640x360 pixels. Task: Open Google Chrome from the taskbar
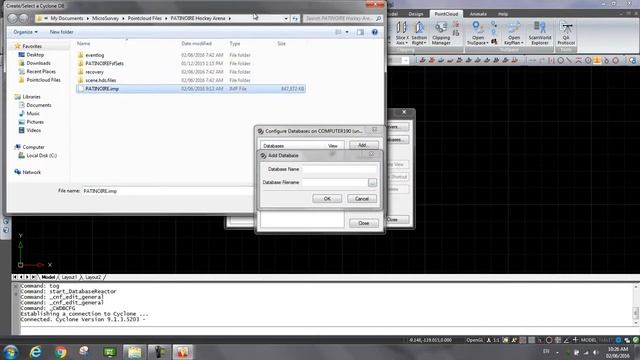point(60,351)
